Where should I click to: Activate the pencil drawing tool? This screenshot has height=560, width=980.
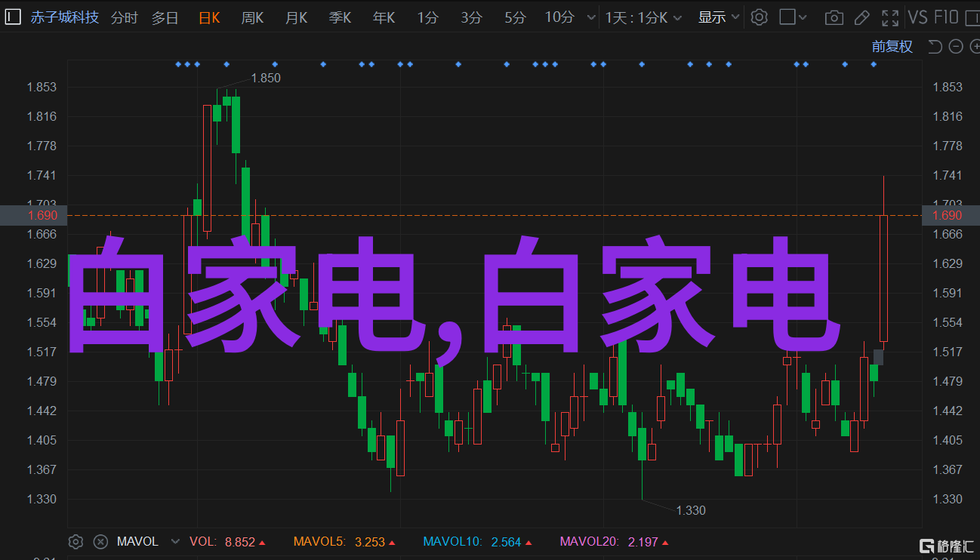863,17
